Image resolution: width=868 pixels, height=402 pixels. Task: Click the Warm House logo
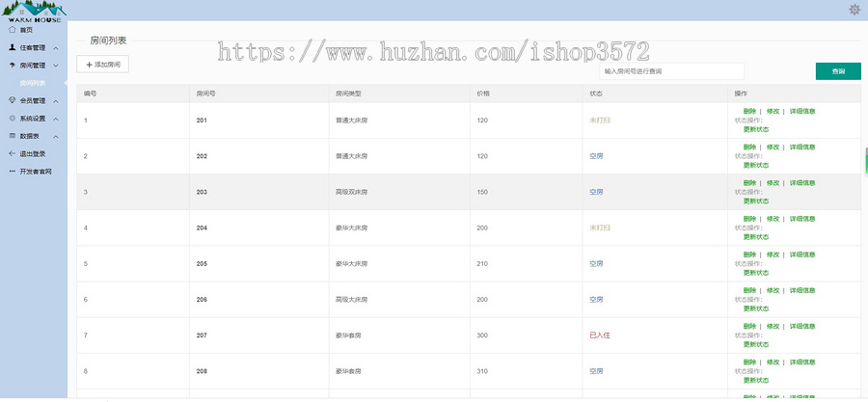[x=35, y=12]
